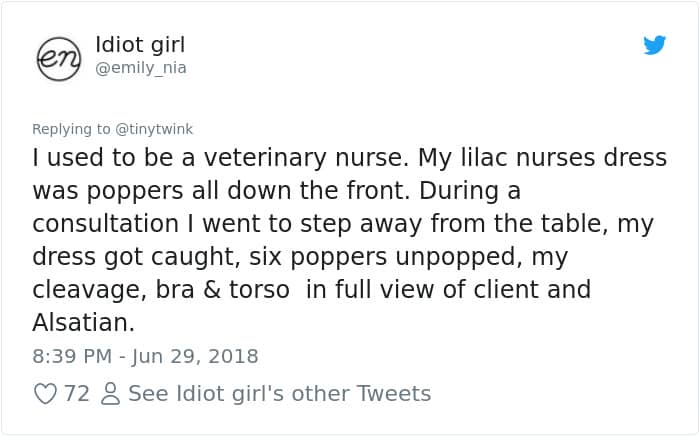This screenshot has width=700, height=436.
Task: Visit the @emily_nia handle
Action: 140,68
